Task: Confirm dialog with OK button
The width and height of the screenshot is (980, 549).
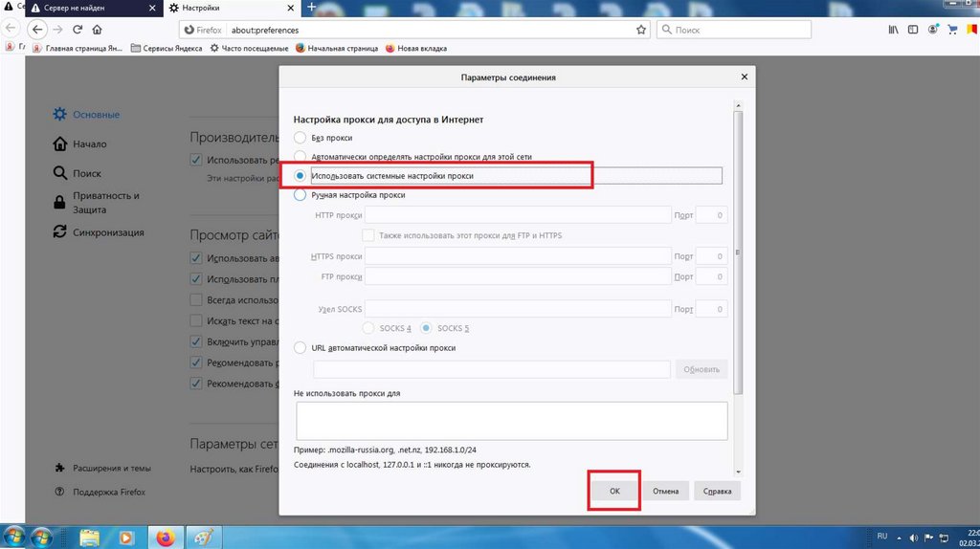Action: [x=614, y=491]
